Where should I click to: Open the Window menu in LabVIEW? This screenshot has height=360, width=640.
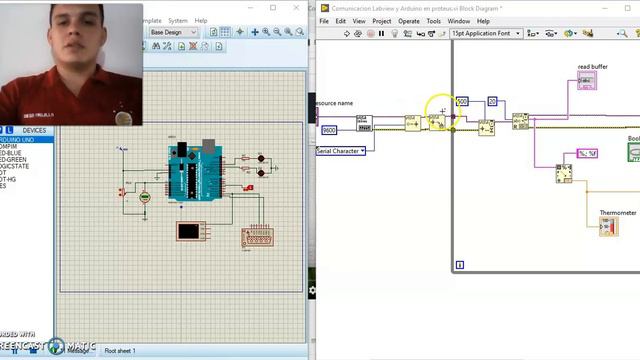tap(459, 21)
